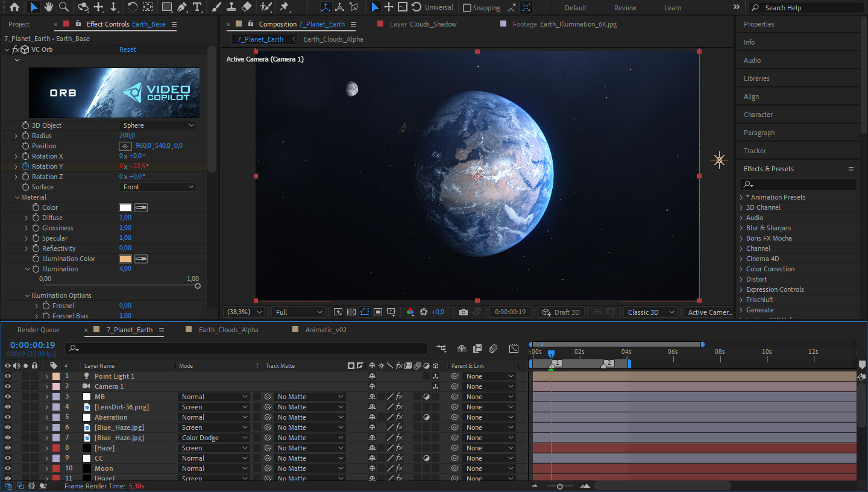
Task: Select the Type tool
Action: pos(197,7)
